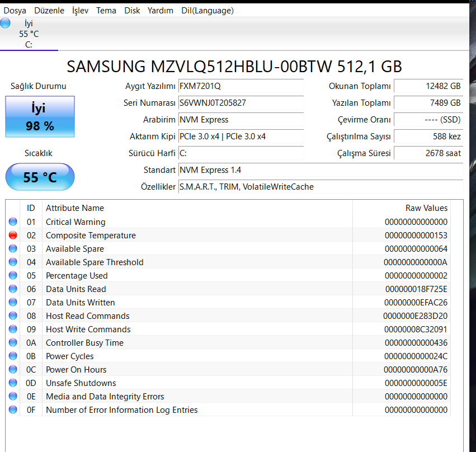Click the rotation rate field ---- (SSD)
Viewport: 476px width, 452px height.
coord(428,120)
